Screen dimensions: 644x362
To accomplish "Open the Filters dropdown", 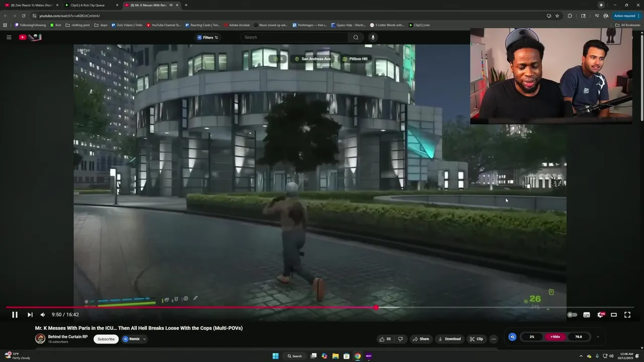I will click(x=208, y=37).
